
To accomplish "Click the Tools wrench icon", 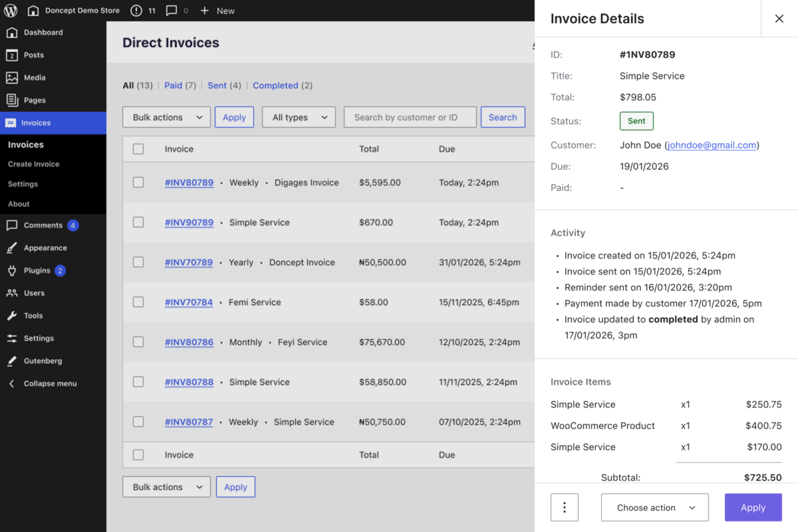I will point(12,316).
